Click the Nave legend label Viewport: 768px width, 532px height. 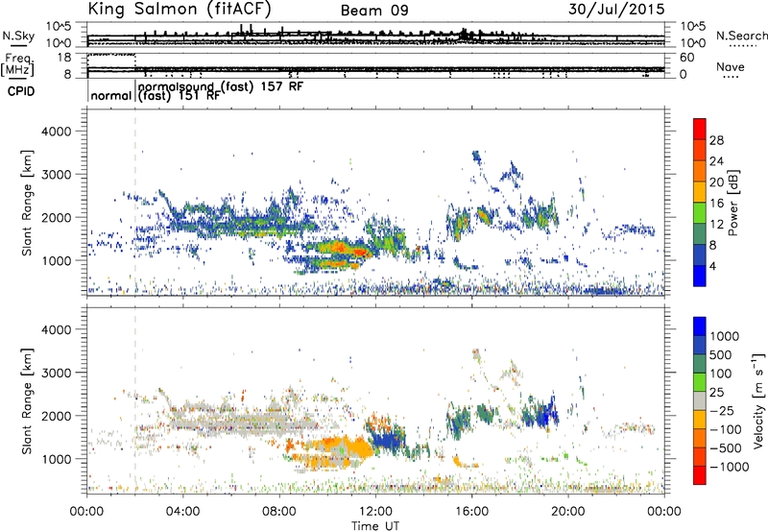[731, 67]
